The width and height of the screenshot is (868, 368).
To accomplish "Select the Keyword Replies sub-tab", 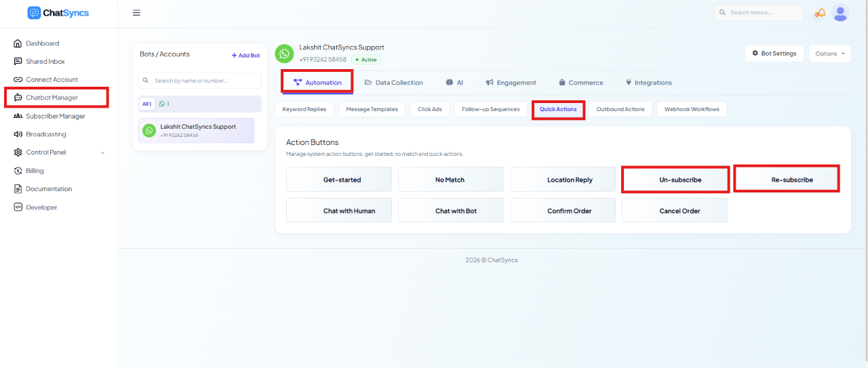I will [304, 109].
